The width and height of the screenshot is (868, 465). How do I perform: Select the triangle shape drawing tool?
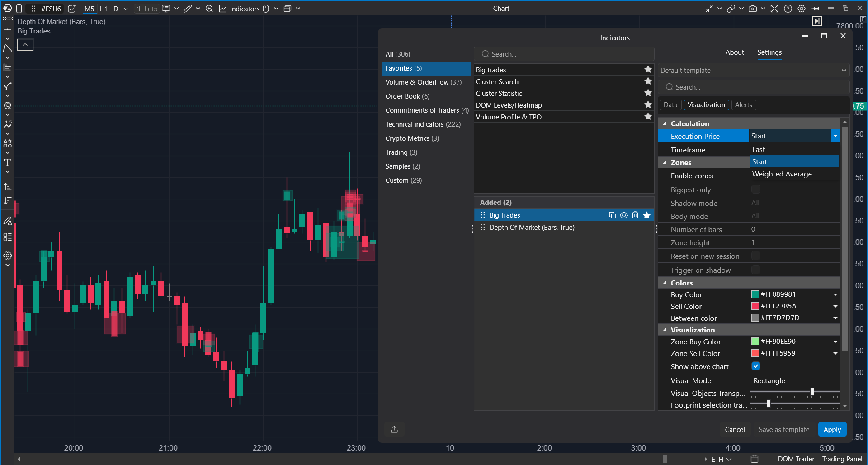coord(8,48)
